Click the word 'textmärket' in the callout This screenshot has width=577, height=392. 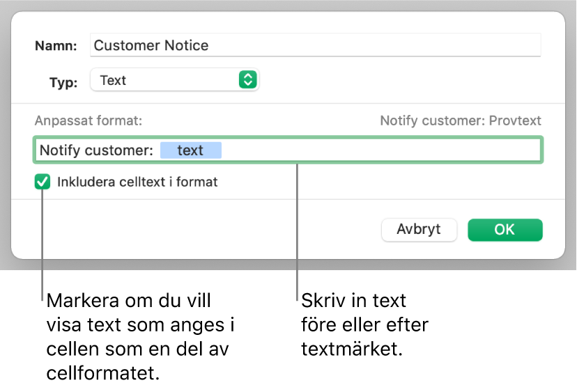[351, 350]
